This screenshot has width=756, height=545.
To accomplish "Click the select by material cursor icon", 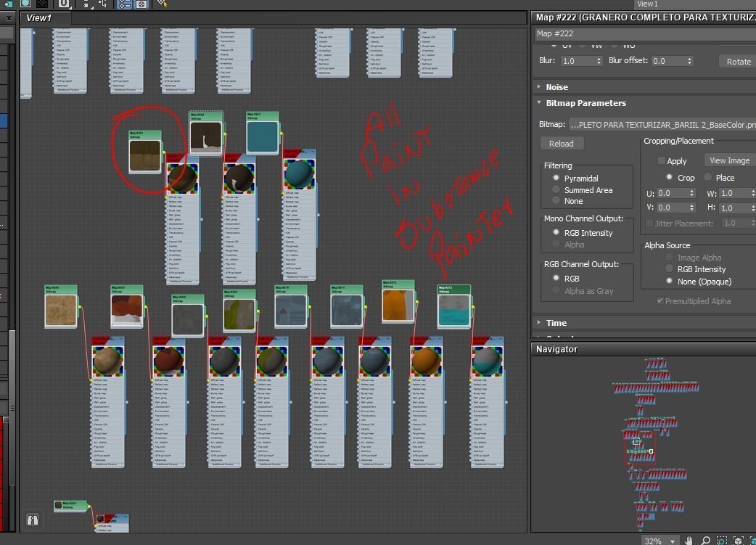I will click(x=162, y=4).
